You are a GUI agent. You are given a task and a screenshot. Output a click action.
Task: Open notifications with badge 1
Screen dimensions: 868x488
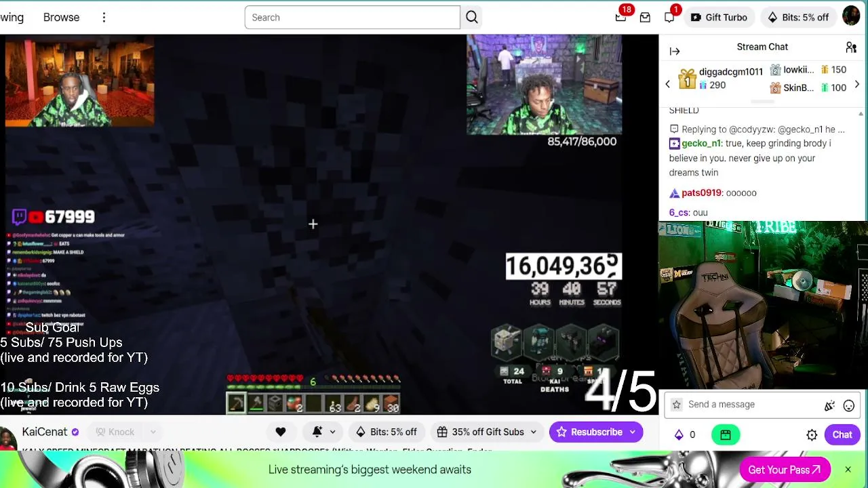[670, 17]
